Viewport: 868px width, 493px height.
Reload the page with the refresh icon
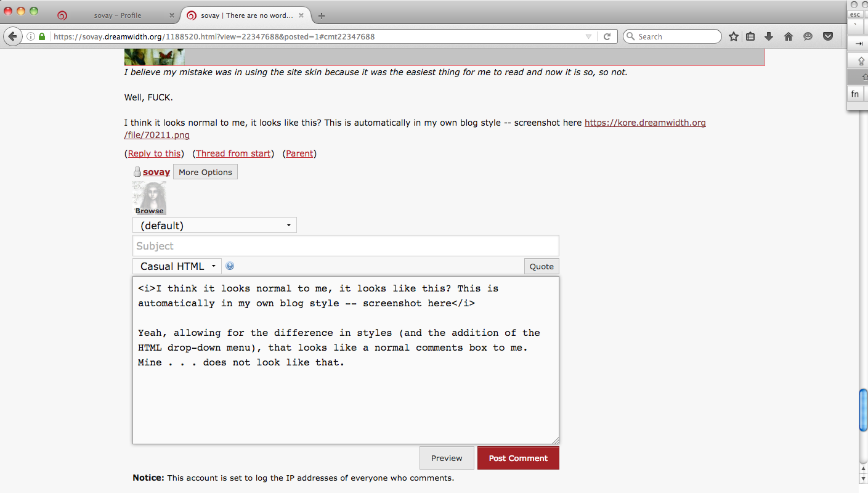click(x=607, y=37)
